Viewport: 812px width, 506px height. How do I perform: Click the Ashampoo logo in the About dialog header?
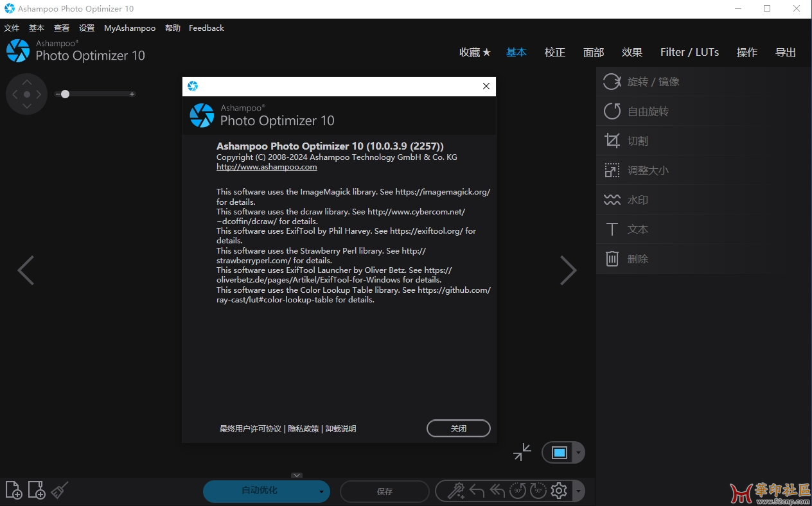point(202,116)
